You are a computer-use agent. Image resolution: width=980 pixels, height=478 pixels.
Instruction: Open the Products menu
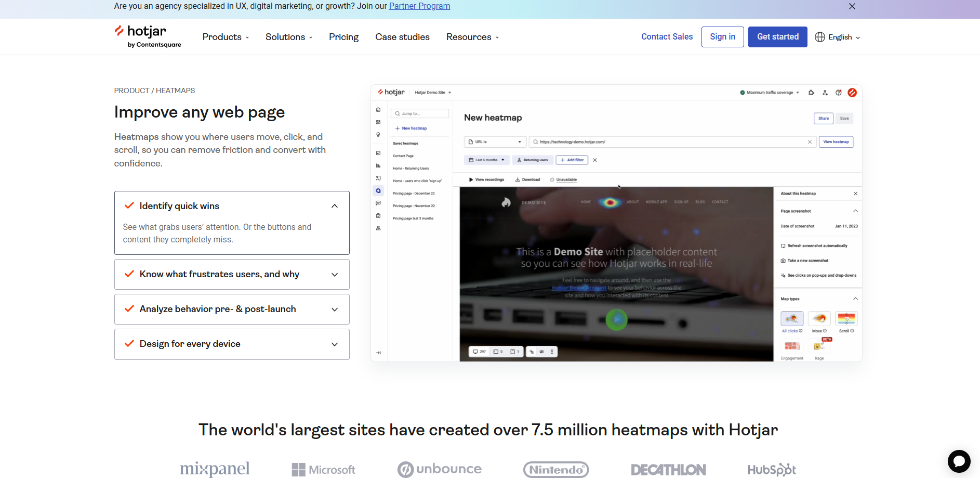226,37
